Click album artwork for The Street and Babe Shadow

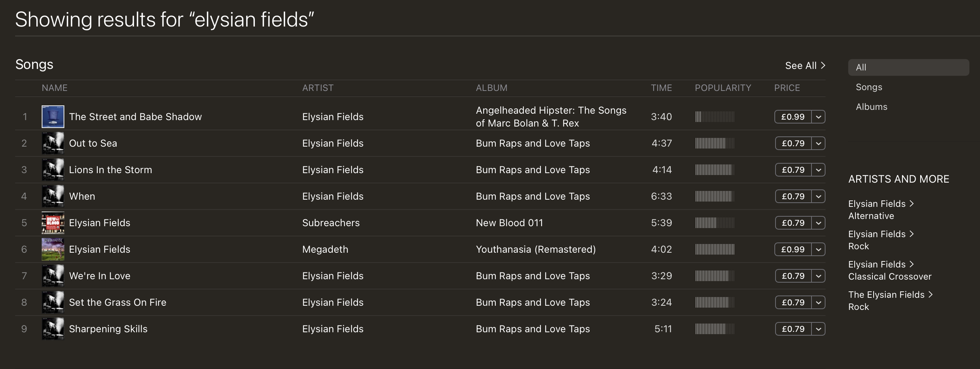click(53, 117)
